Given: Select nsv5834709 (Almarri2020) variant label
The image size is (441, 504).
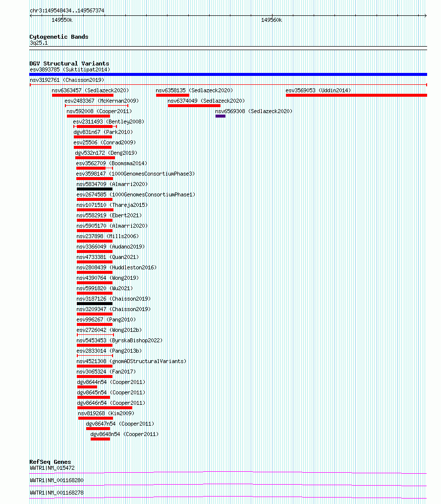Looking at the screenshot, I should coord(112,184).
